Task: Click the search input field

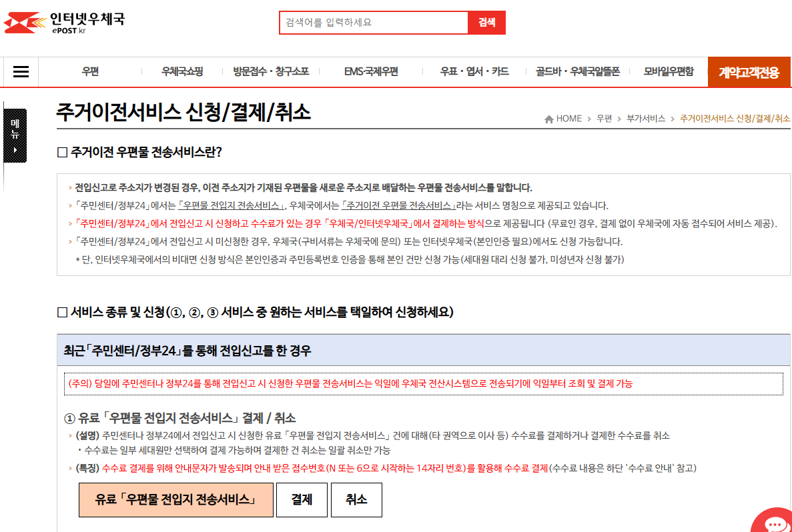Action: point(374,22)
